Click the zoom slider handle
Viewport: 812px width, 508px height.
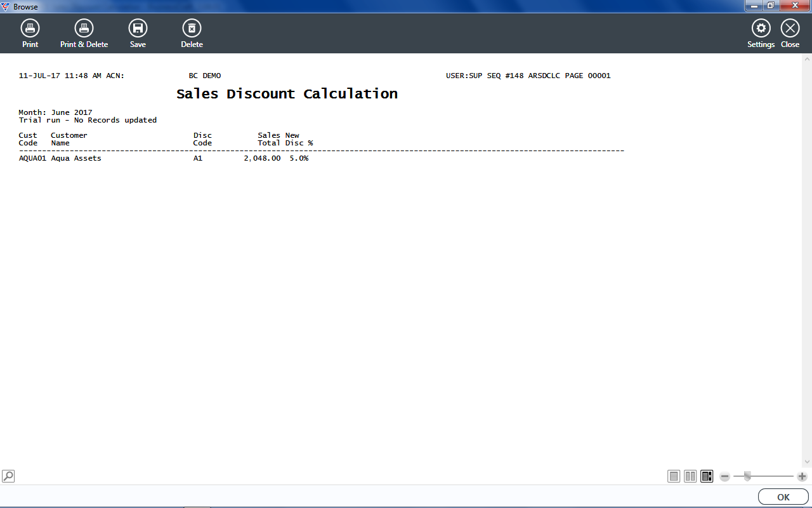coord(748,476)
